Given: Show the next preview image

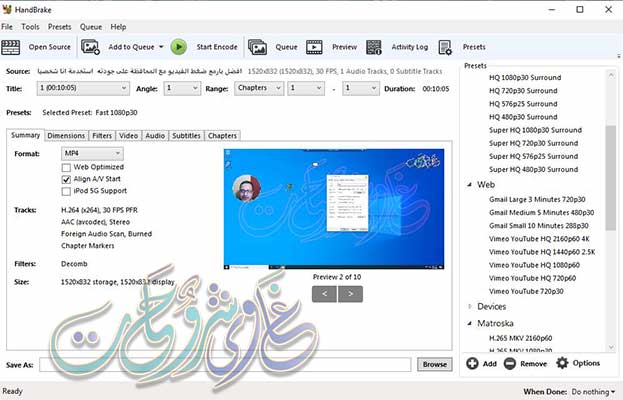Looking at the screenshot, I should [x=350, y=294].
